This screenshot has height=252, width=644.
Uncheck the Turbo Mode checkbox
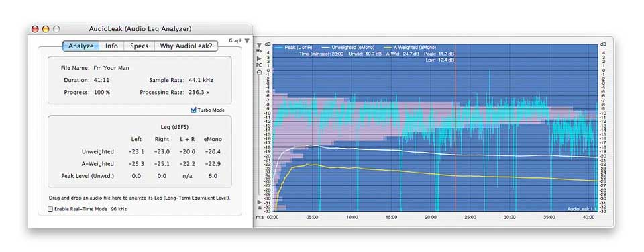[194, 110]
